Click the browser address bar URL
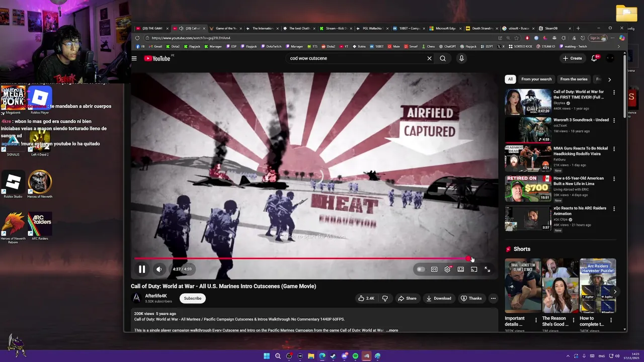Image resolution: width=644 pixels, height=362 pixels. 191,38
